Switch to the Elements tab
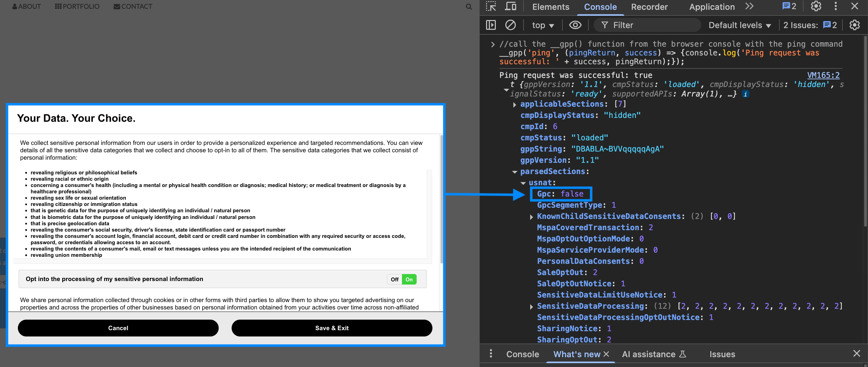This screenshot has height=367, width=868. click(551, 7)
